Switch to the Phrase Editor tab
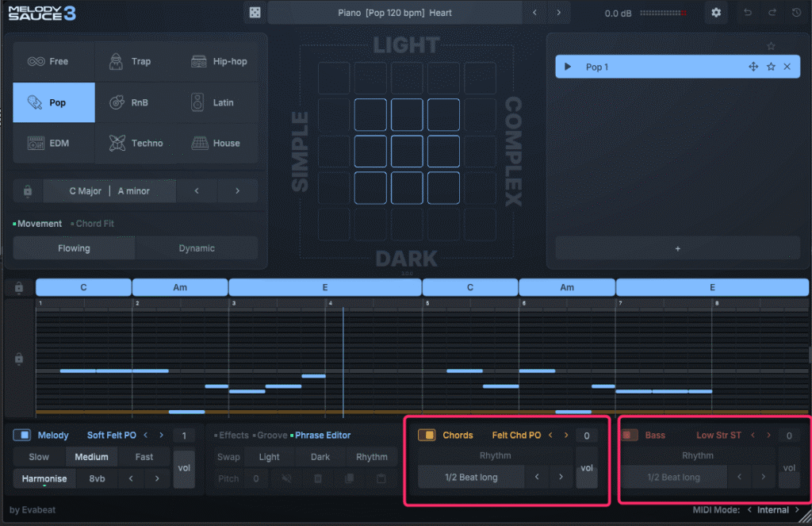 tap(322, 435)
